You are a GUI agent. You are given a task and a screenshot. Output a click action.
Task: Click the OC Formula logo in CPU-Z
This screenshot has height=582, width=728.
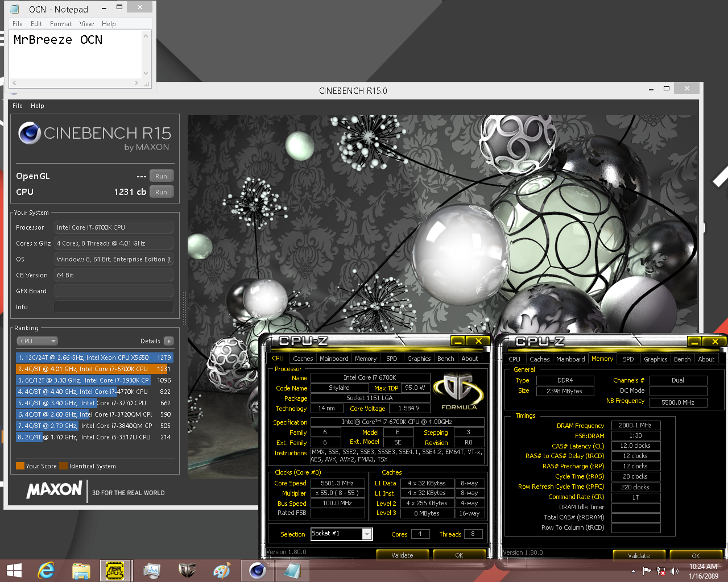click(459, 391)
